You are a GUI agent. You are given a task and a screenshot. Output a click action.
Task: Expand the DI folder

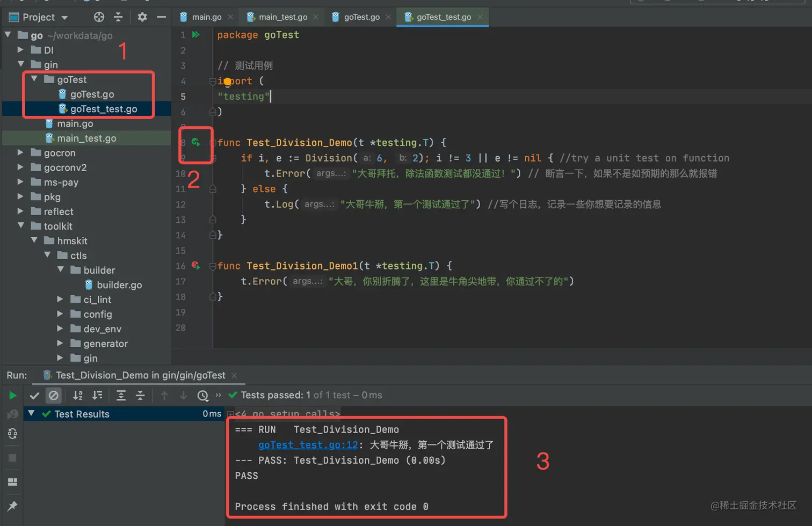click(x=21, y=50)
